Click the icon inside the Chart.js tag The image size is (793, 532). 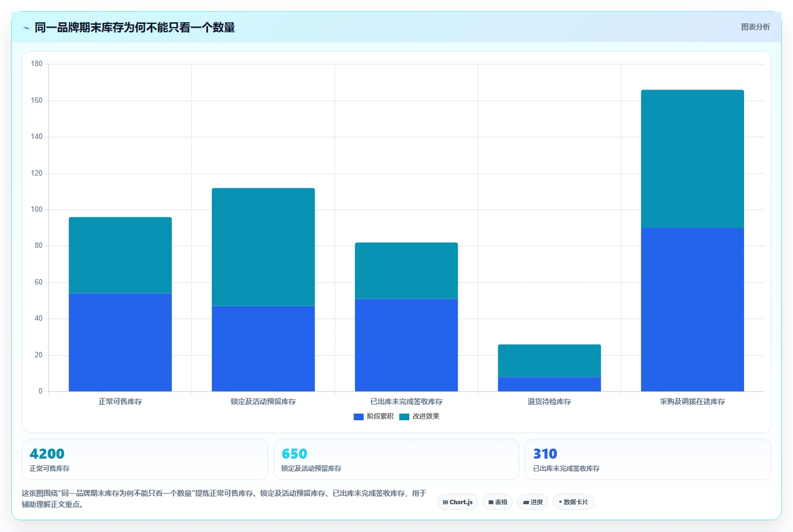click(x=445, y=502)
